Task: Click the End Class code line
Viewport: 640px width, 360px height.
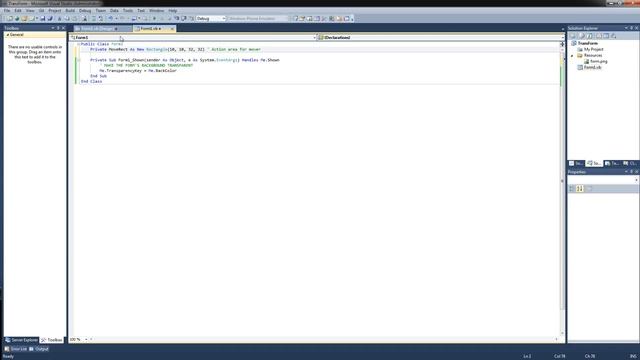Action: 91,82
